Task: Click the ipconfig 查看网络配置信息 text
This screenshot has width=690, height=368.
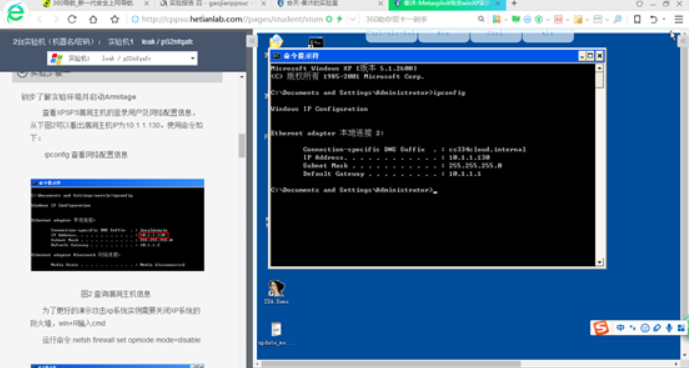Action: pos(86,155)
